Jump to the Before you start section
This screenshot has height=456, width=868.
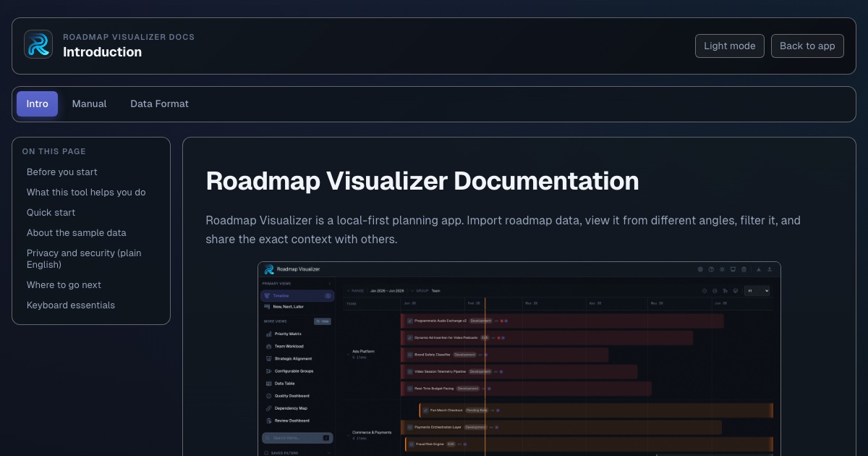pos(62,172)
